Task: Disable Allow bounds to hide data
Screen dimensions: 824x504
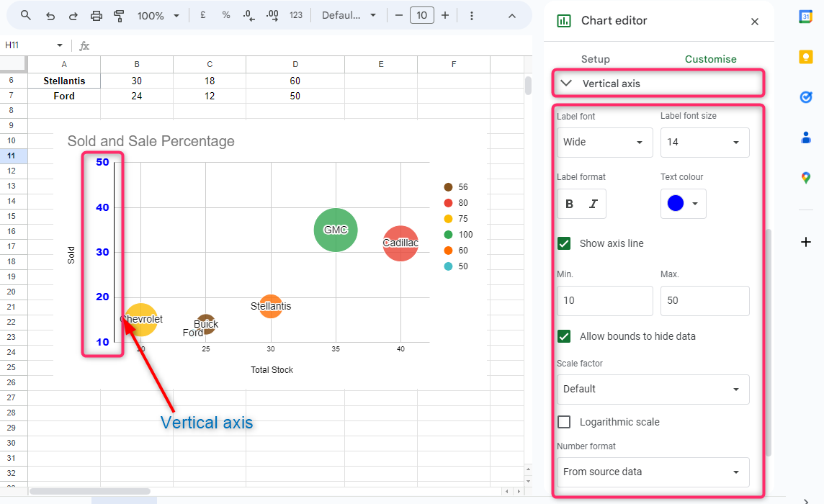Action: [565, 336]
